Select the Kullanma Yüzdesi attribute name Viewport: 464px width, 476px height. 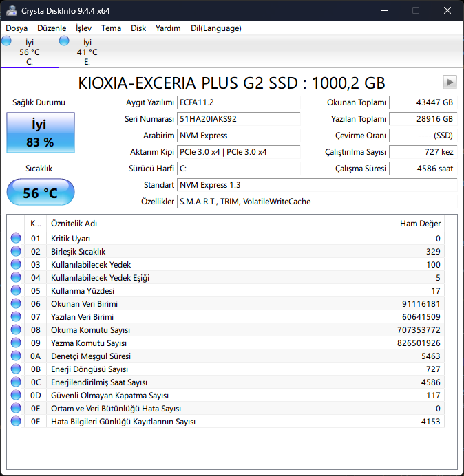coord(83,291)
